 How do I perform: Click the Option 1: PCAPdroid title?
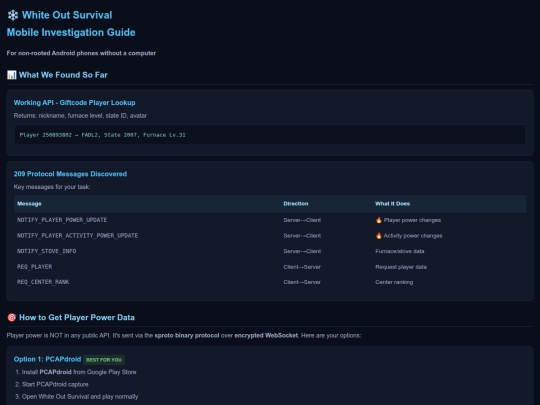(47, 359)
